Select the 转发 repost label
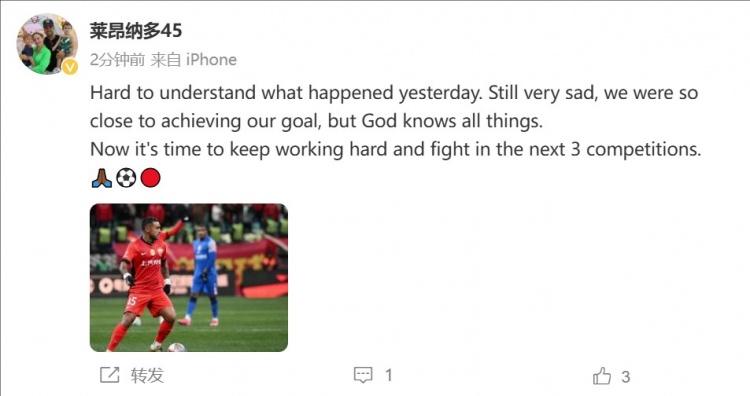Image resolution: width=750 pixels, height=396 pixels. pyautogui.click(x=147, y=375)
